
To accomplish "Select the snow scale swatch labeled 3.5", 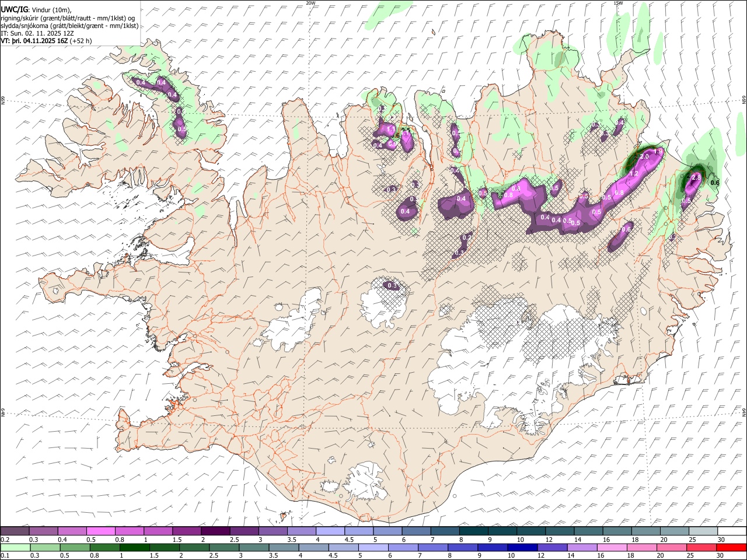I will pyautogui.click(x=301, y=531).
